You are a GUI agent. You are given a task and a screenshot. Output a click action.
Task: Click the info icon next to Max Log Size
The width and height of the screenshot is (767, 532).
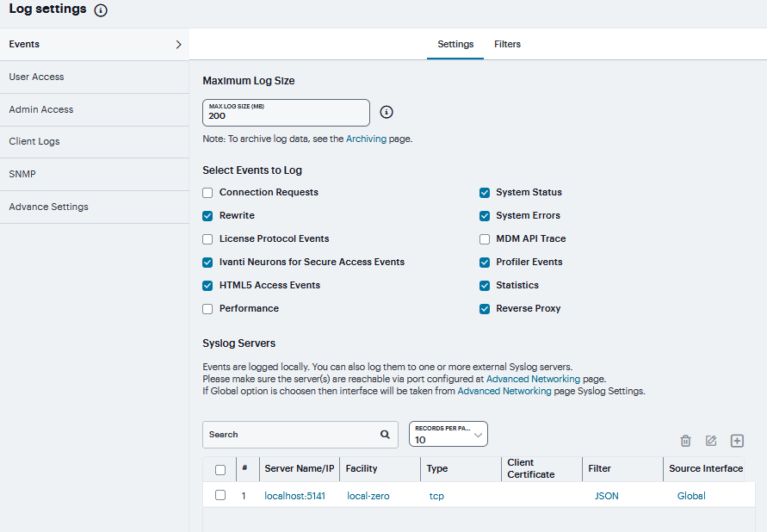[x=387, y=112]
